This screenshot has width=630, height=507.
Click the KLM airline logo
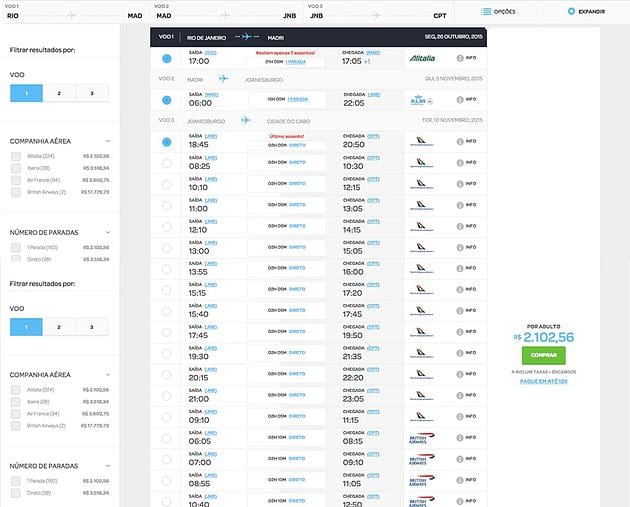click(x=419, y=100)
